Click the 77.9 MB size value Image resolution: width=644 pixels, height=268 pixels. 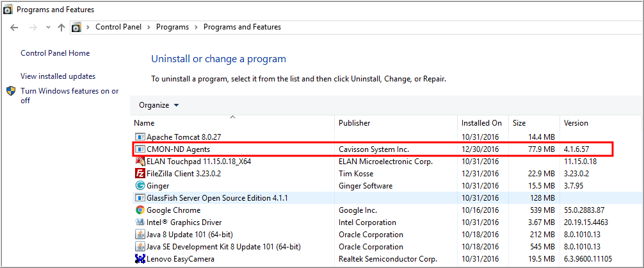click(x=542, y=149)
